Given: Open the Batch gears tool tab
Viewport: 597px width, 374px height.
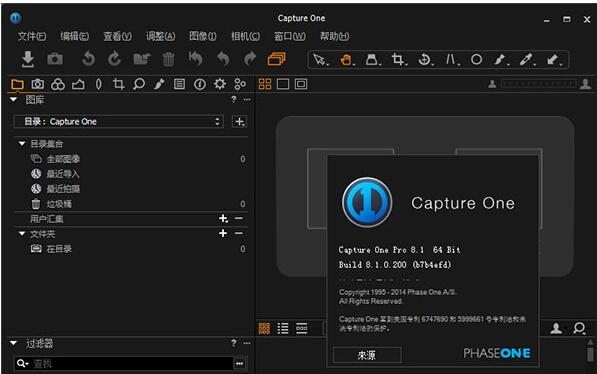Looking at the screenshot, I should (240, 84).
